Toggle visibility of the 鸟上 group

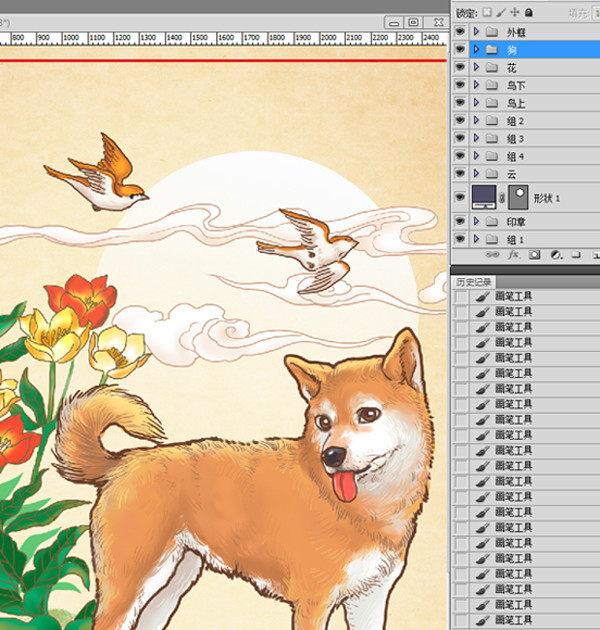pyautogui.click(x=460, y=102)
